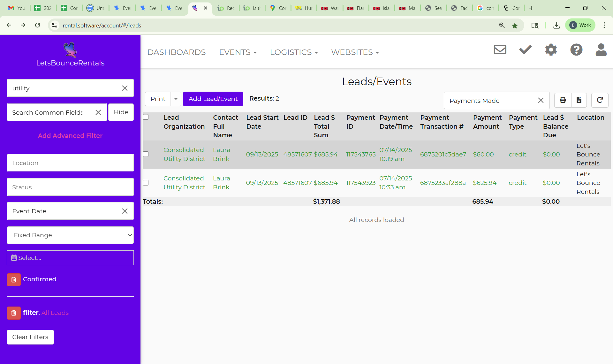The height and width of the screenshot is (364, 613).
Task: Check the second row with payment 117543923
Action: pos(146,183)
